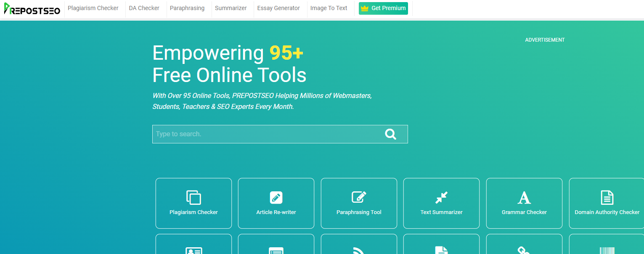Open the Domain Authority Checker document icon
The width and height of the screenshot is (644, 254).
pyautogui.click(x=607, y=197)
